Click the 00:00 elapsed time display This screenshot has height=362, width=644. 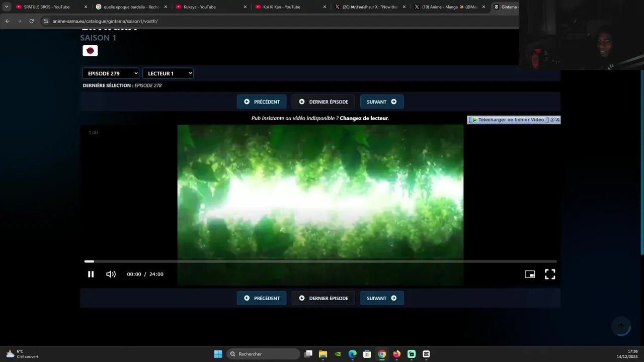tap(134, 274)
